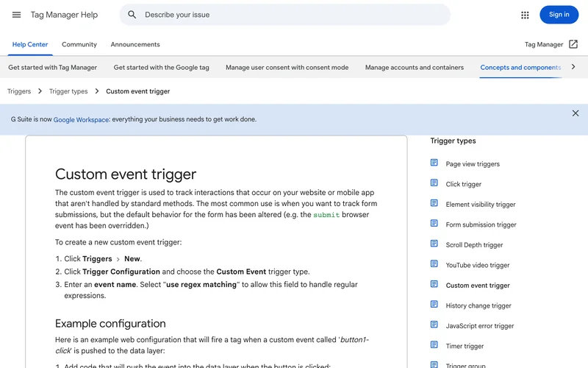Open the Timer trigger article
The image size is (588, 368).
click(x=465, y=347)
